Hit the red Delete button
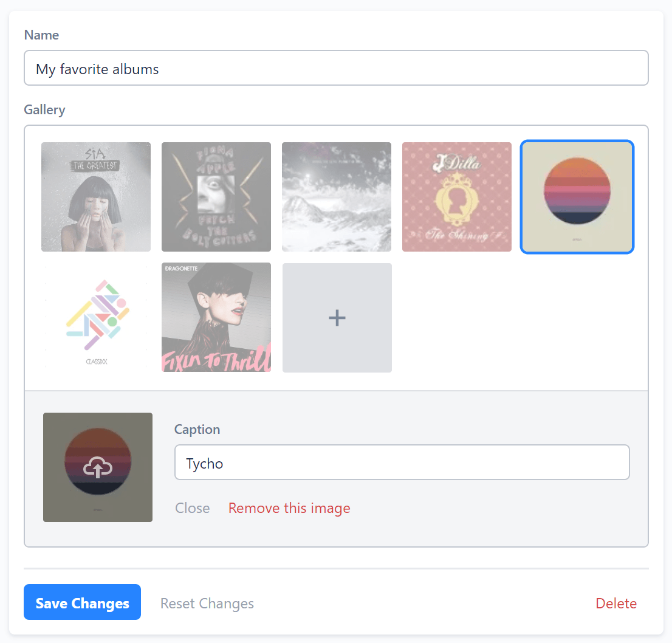672x643 pixels. tap(616, 603)
